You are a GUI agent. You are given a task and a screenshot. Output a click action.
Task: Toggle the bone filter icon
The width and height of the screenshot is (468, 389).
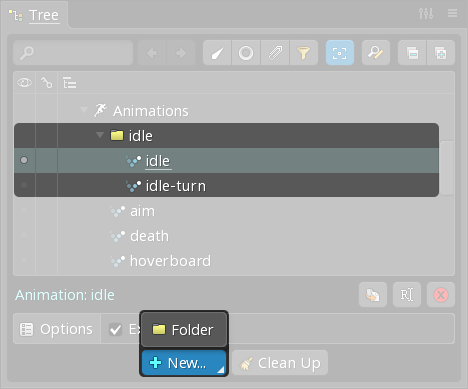click(x=217, y=53)
